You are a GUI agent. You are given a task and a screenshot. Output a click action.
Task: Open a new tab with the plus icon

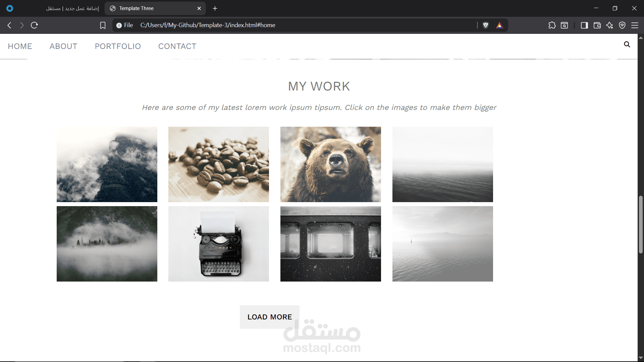click(x=215, y=8)
